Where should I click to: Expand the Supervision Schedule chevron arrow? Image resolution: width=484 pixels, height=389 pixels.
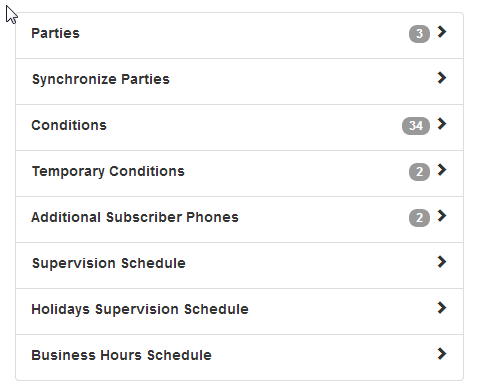(442, 262)
